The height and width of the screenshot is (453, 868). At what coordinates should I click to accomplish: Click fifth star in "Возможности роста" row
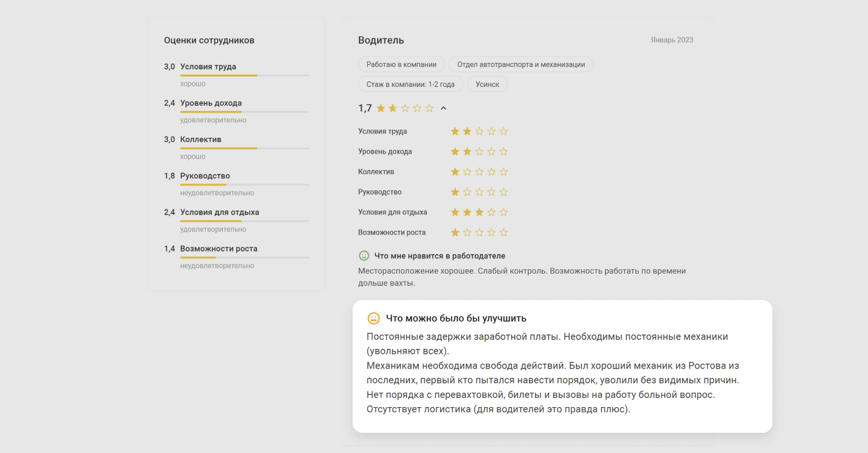504,233
